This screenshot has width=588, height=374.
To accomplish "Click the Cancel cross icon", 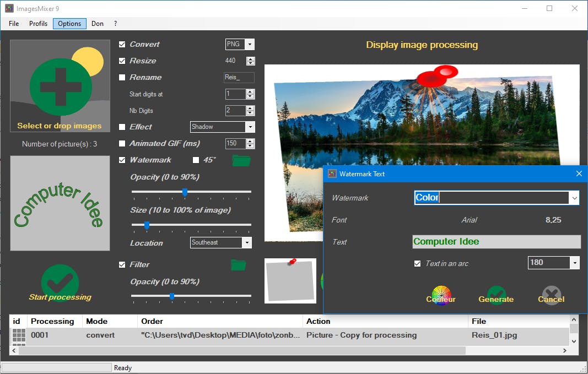I will pos(551,295).
